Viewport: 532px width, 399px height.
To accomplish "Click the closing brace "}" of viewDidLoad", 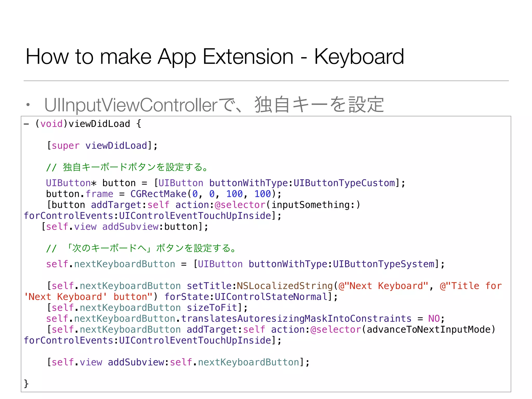I will pyautogui.click(x=26, y=384).
